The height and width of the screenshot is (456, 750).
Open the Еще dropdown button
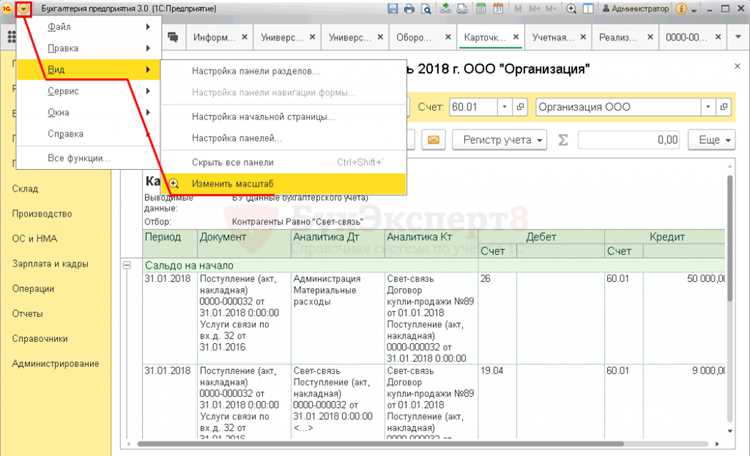pos(711,140)
